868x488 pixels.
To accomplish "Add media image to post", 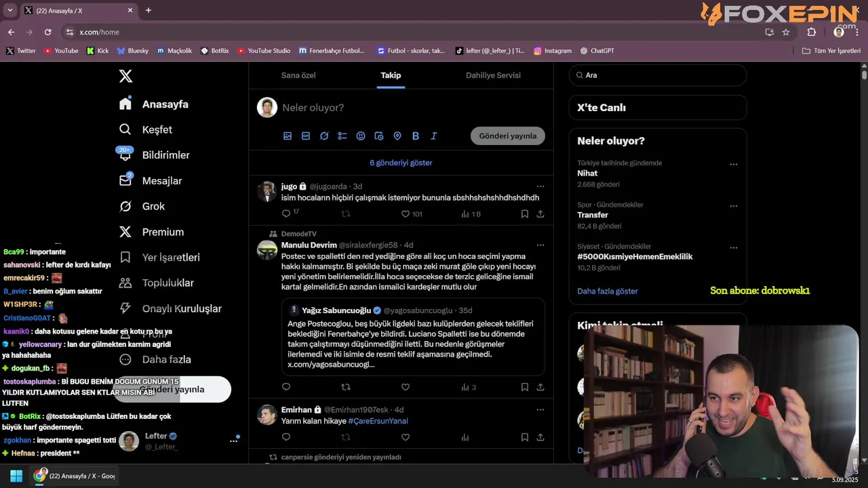I will tap(288, 136).
